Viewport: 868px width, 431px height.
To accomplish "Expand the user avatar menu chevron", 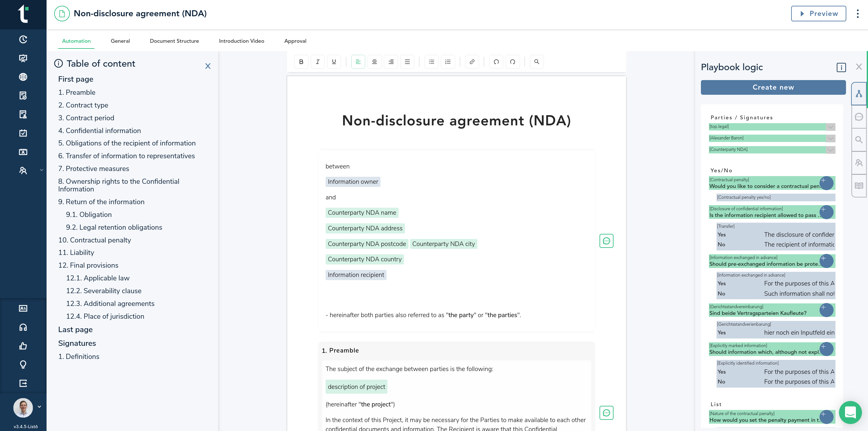I will point(40,407).
